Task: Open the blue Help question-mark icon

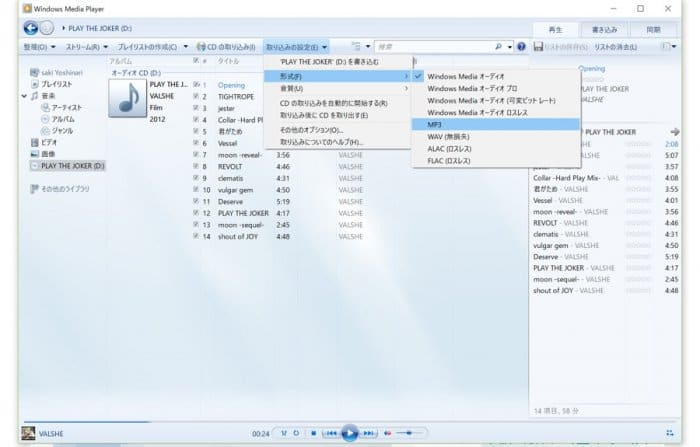Action: 521,46
